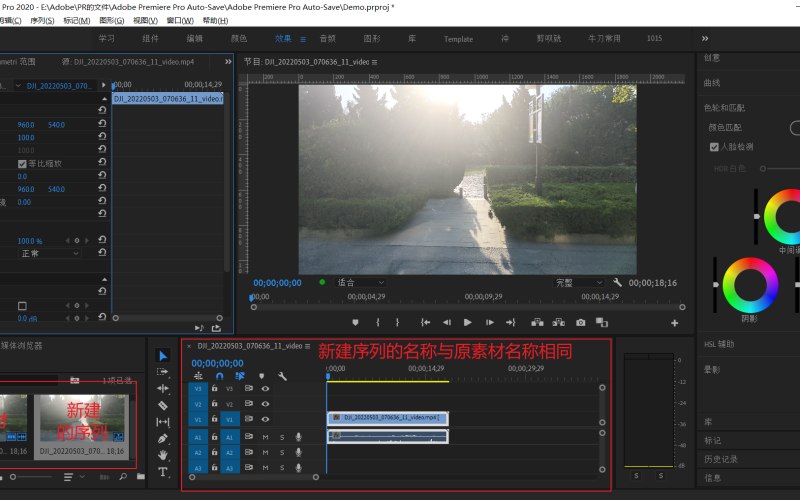Open timeline sequence panel menu
This screenshot has height=500, width=800.
[x=307, y=346]
